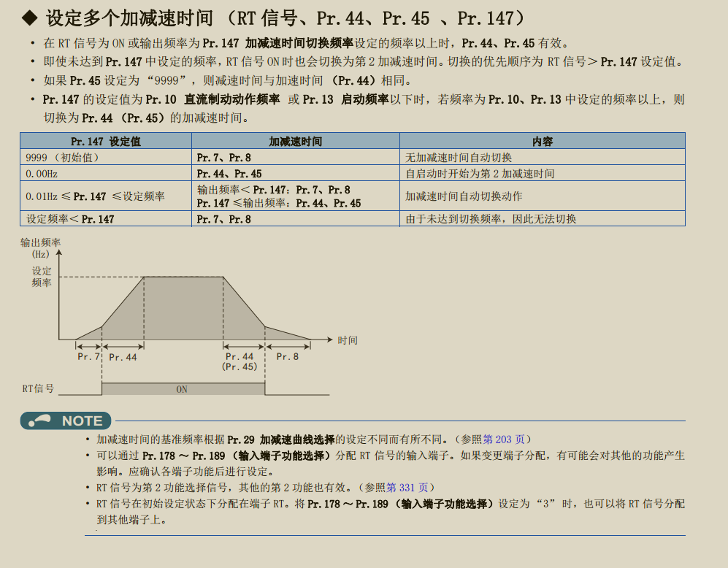Click the 自启动时开始为第 2 加减速时间 cell
The height and width of the screenshot is (568, 728).
click(x=480, y=174)
